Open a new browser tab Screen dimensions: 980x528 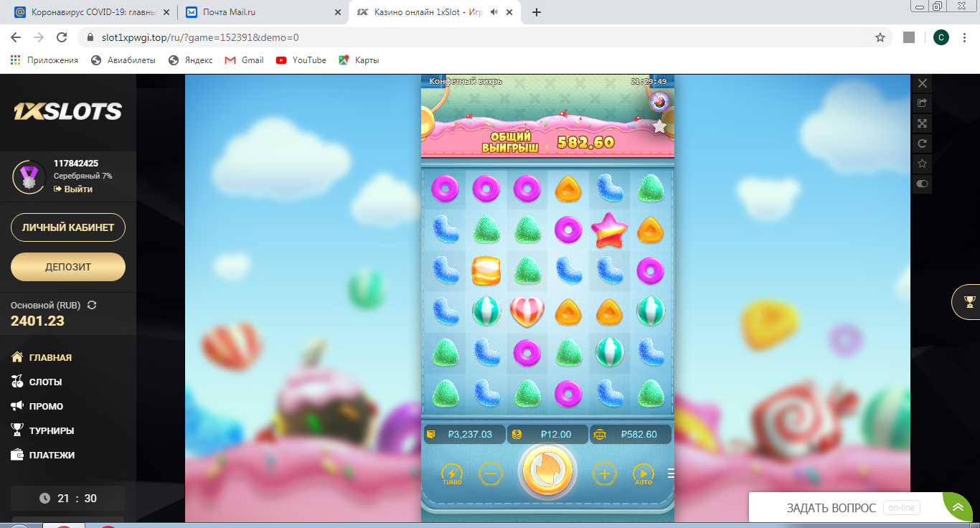coord(537,12)
